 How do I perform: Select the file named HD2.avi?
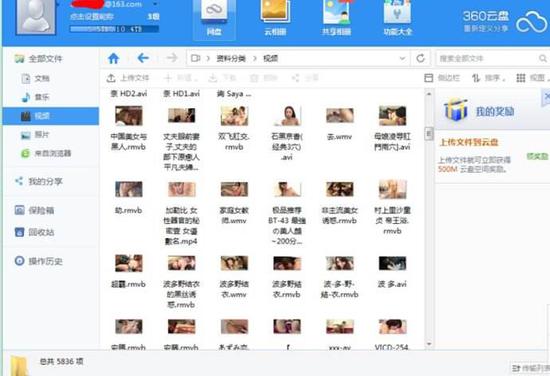coord(129,94)
